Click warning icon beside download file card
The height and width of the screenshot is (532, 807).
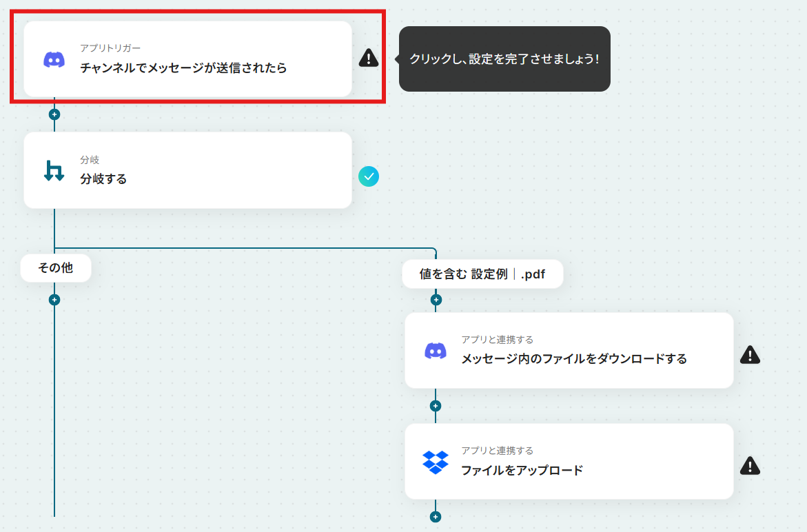point(750,355)
